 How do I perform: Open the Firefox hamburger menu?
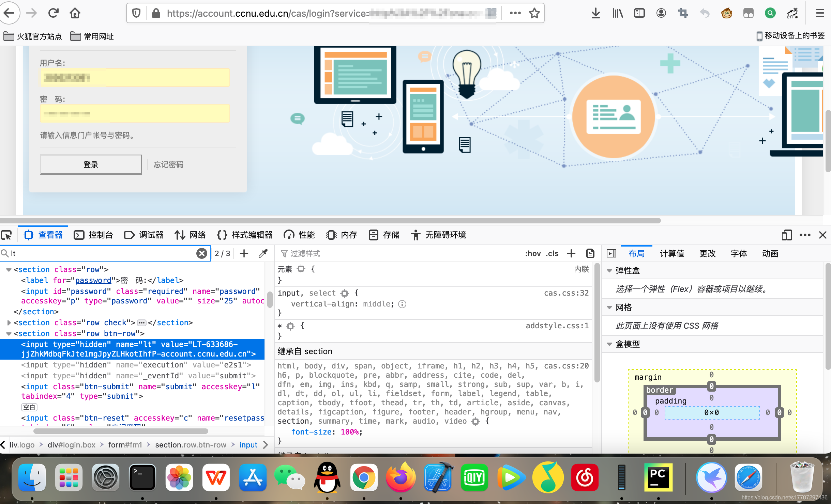[x=820, y=13]
